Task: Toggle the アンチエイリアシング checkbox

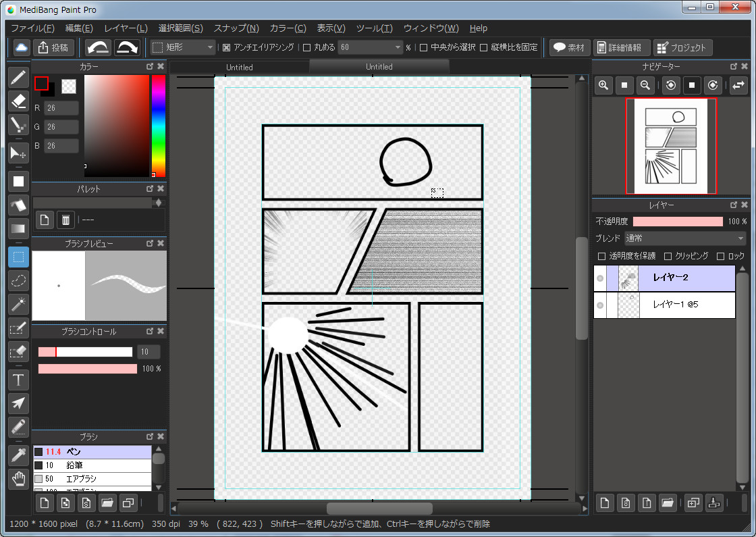Action: [x=225, y=47]
